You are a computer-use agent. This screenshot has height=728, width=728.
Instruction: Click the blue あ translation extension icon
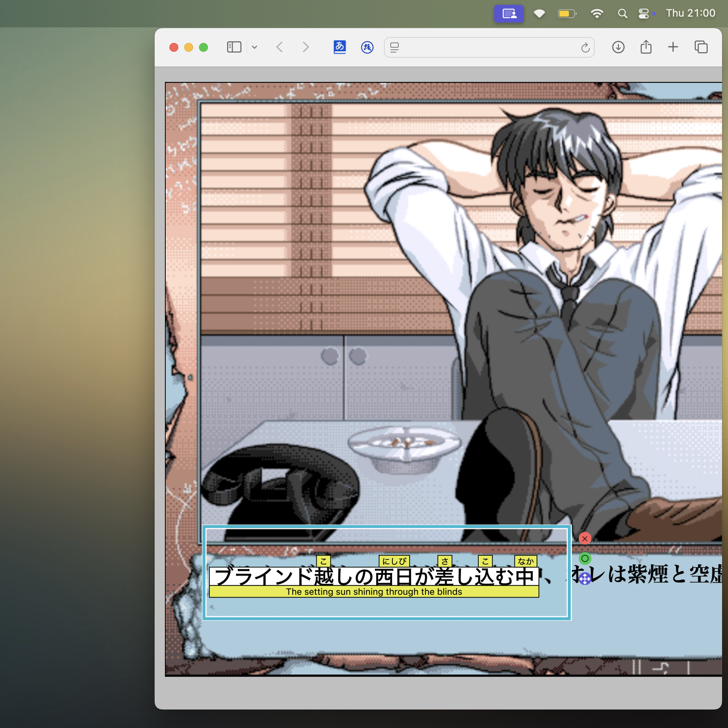[x=340, y=47]
